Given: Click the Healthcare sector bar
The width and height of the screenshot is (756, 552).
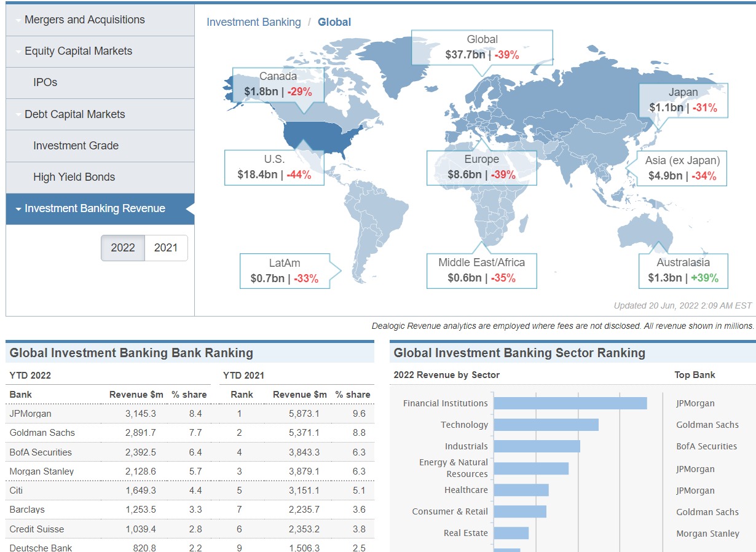Looking at the screenshot, I should click(521, 490).
